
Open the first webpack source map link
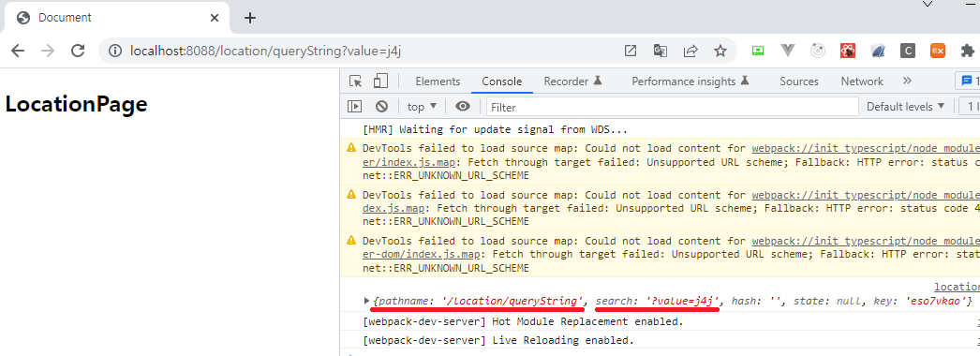(866, 149)
